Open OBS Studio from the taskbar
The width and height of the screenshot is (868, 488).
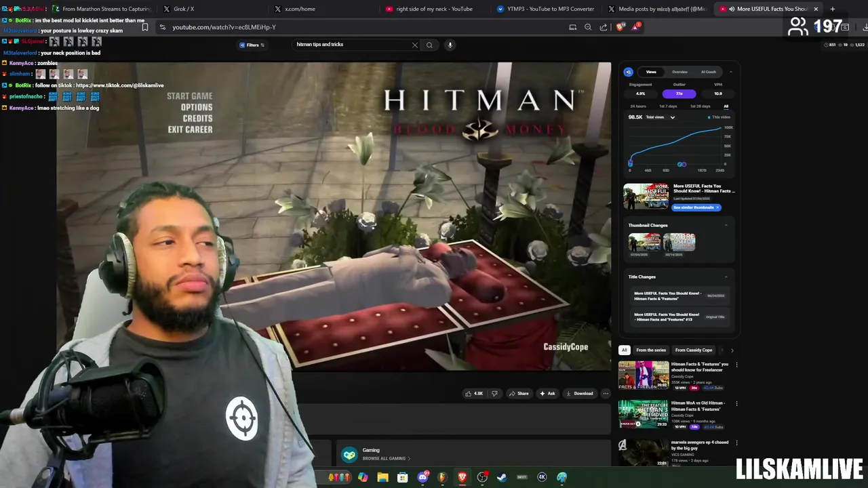click(482, 477)
